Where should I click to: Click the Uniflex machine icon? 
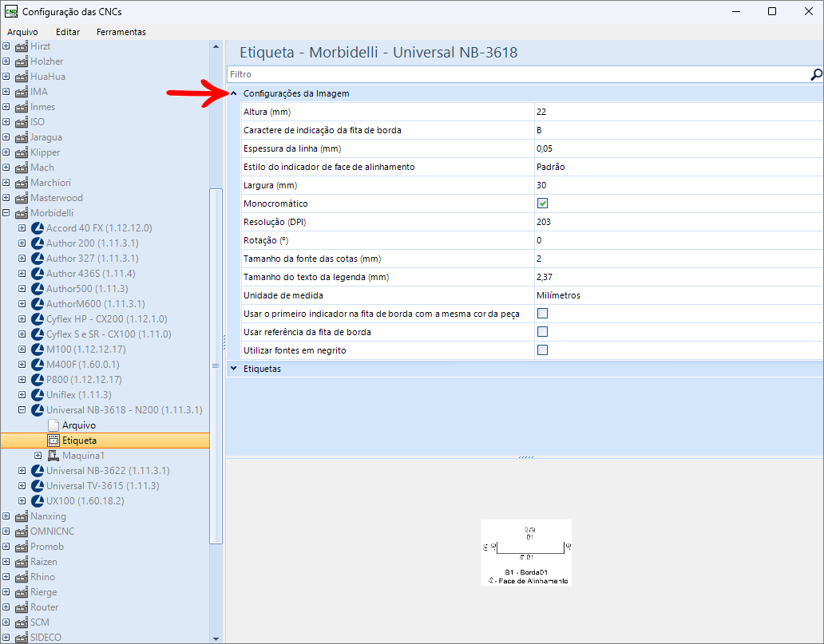[38, 395]
